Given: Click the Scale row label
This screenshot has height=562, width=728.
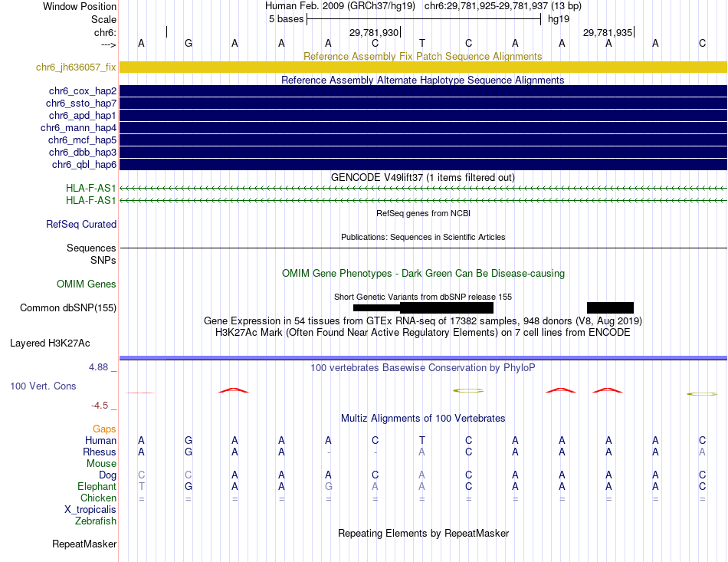Looking at the screenshot, I should click(103, 19).
